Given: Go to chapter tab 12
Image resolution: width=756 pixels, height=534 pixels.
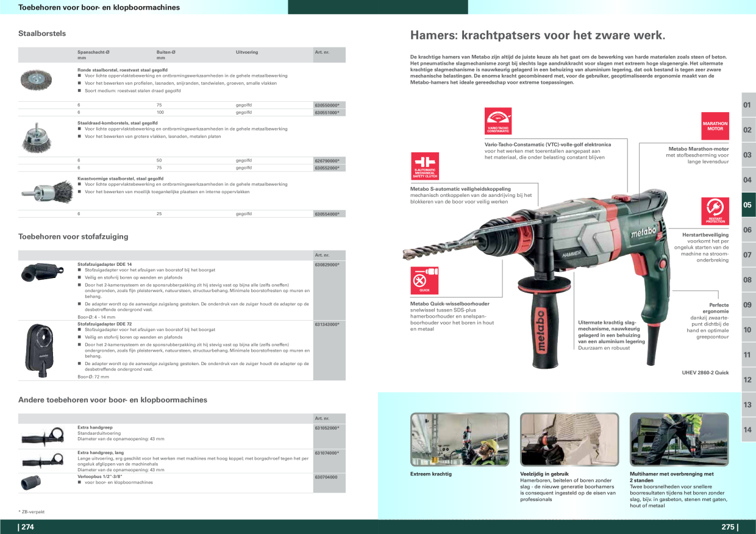Looking at the screenshot, I should (x=747, y=380).
